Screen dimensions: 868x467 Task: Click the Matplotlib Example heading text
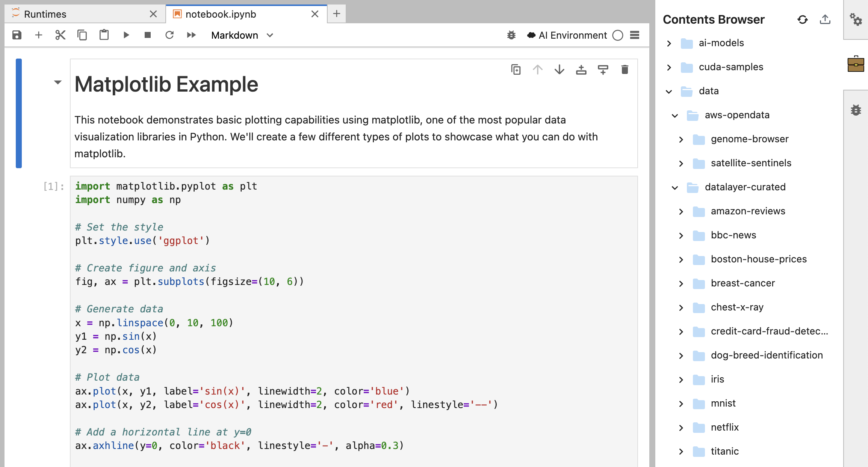[x=166, y=84]
